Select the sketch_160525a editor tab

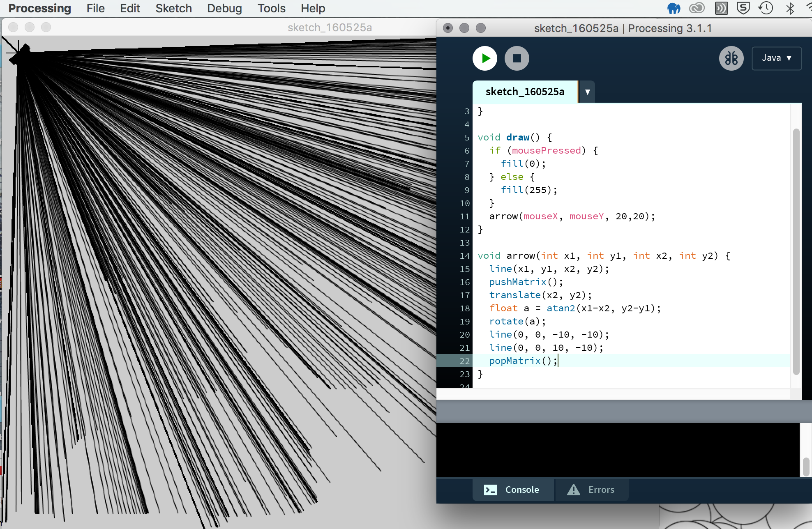(x=525, y=92)
